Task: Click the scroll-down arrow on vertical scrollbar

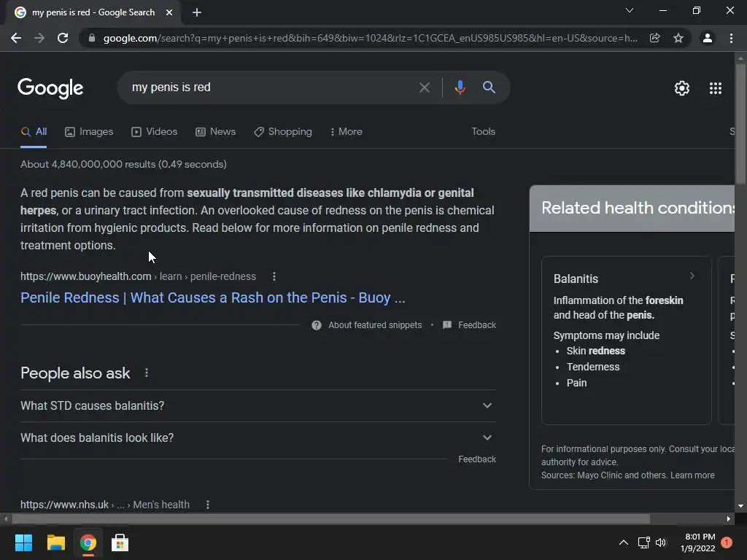Action: coord(740,506)
